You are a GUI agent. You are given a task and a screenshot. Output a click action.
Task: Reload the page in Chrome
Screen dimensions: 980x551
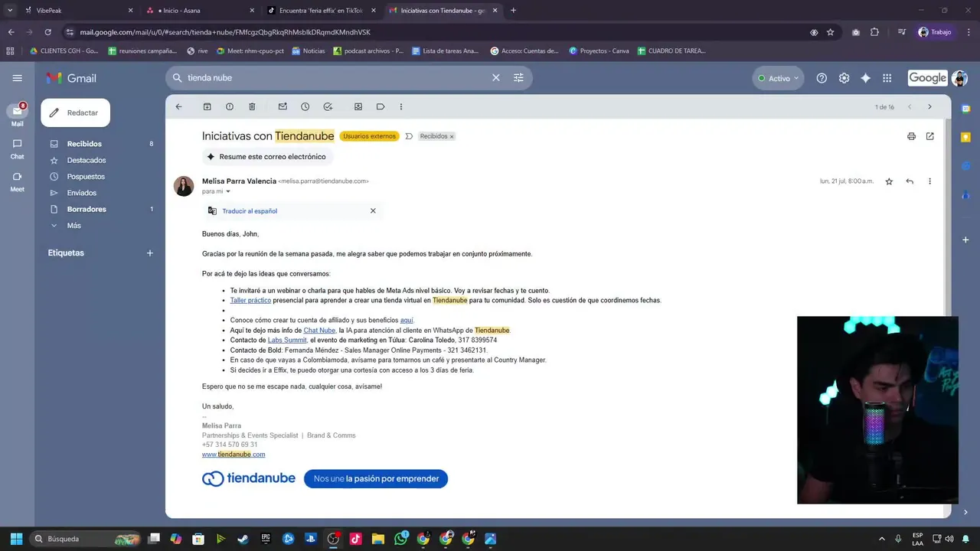click(x=47, y=32)
